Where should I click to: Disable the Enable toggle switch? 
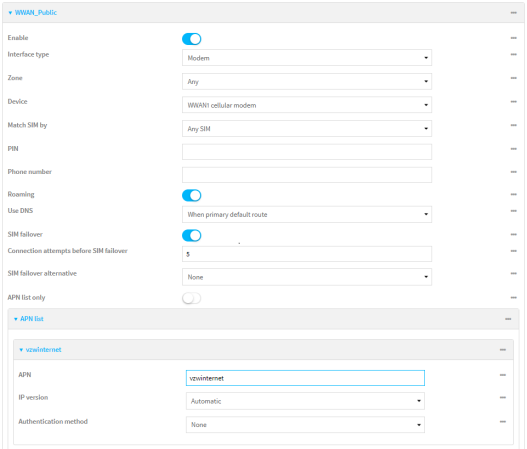[192, 39]
